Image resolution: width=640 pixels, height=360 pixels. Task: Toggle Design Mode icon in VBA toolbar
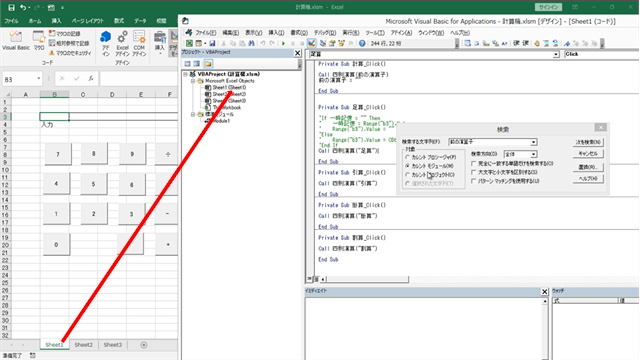click(x=311, y=43)
